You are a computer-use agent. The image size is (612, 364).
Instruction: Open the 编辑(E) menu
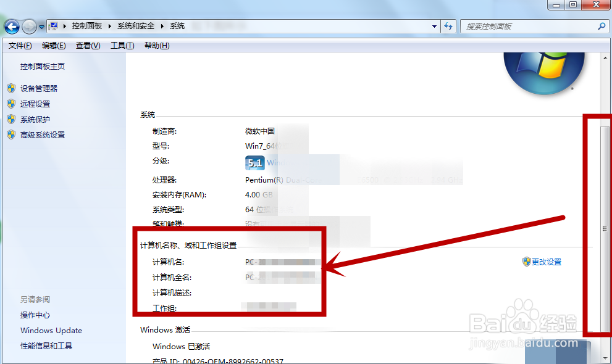click(x=54, y=46)
